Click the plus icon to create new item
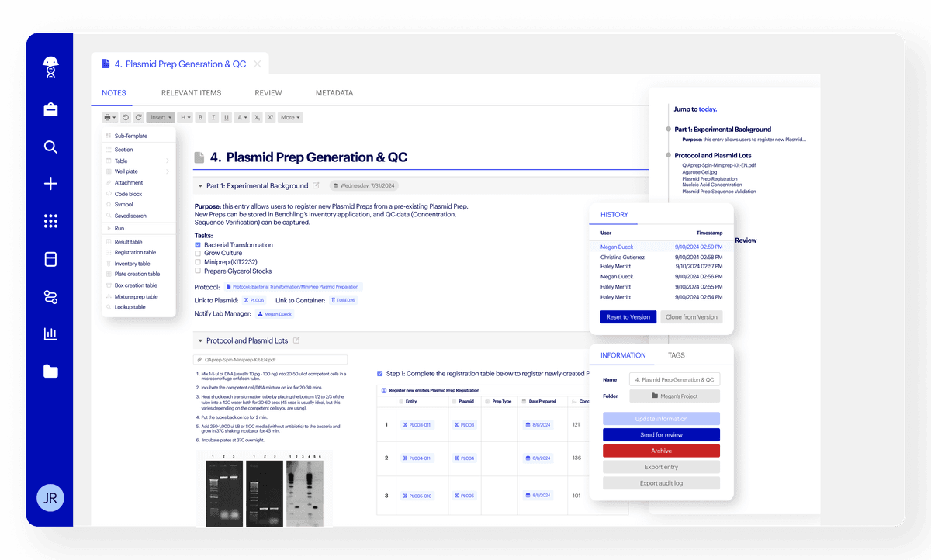The height and width of the screenshot is (560, 931). (x=50, y=184)
